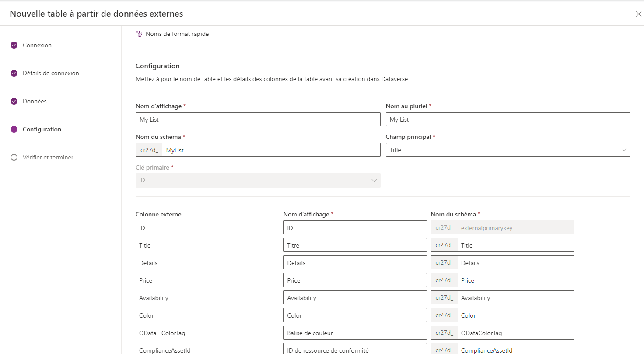Go to the Connexion step
The width and height of the screenshot is (644, 354).
pos(37,45)
